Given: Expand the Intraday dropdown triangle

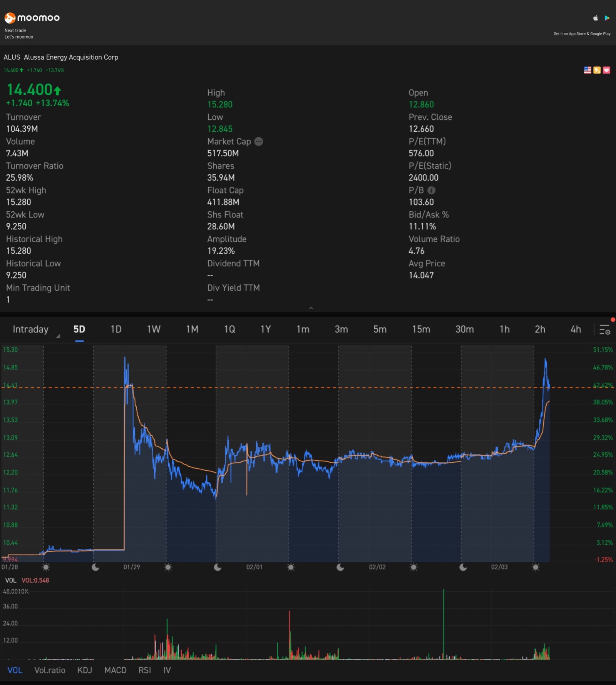Looking at the screenshot, I should (58, 336).
